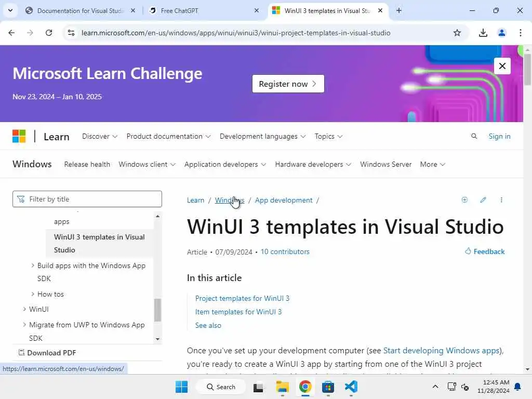Open the tab search dropdown arrow
The image size is (532, 399).
pyautogui.click(x=10, y=10)
